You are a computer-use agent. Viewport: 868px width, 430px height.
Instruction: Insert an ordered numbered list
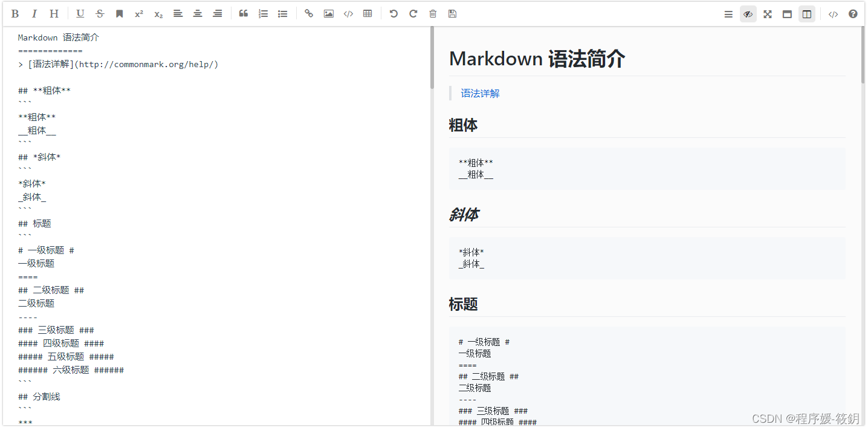tap(263, 14)
